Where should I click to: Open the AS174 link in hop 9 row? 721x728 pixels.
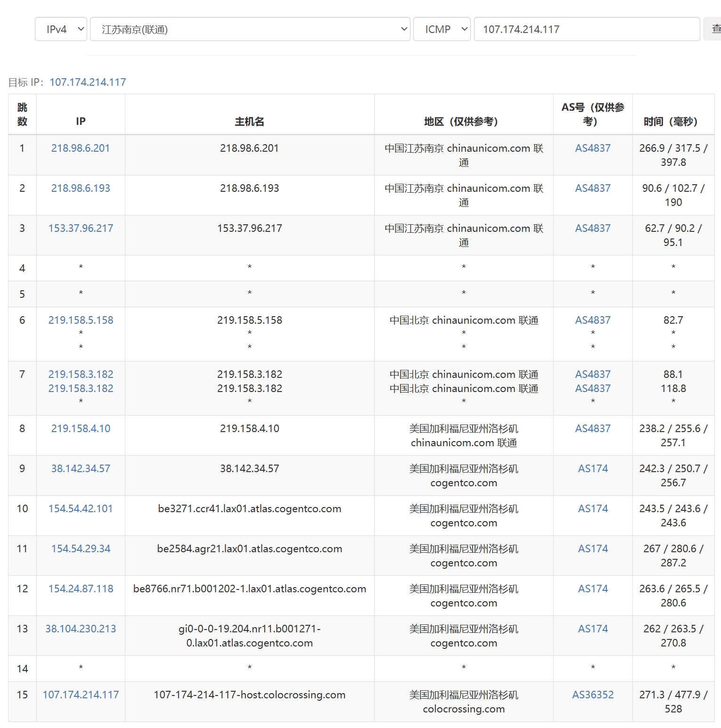click(x=593, y=468)
